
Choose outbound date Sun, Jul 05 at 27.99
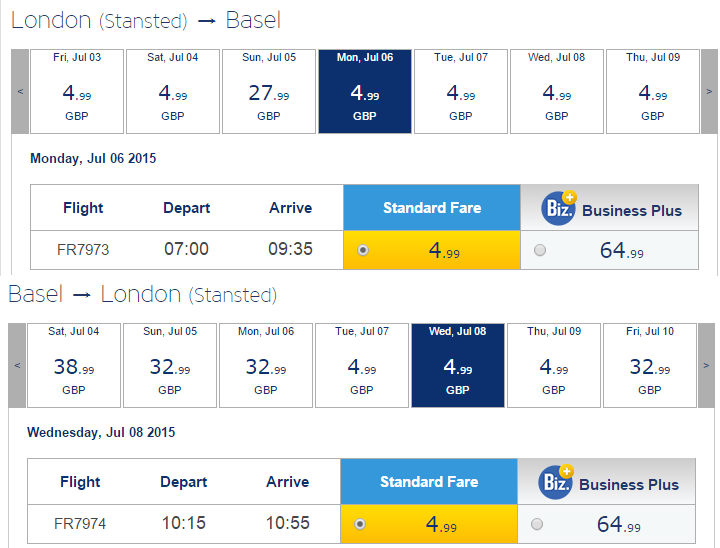269,91
